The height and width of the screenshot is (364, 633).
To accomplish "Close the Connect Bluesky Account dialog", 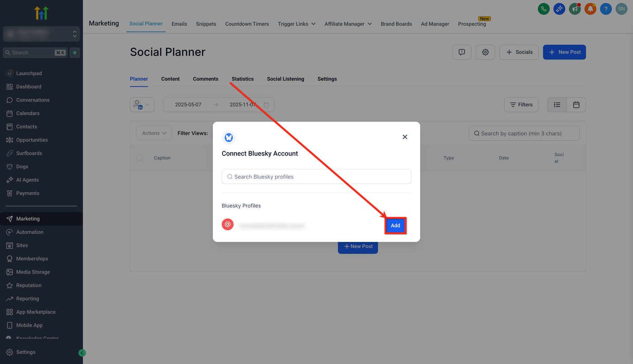I will (405, 137).
